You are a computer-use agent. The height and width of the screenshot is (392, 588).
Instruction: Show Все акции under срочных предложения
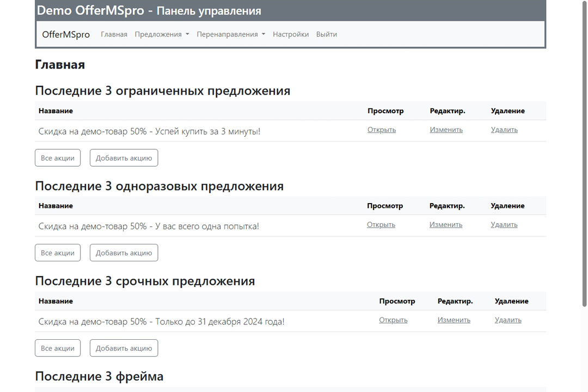(x=58, y=348)
